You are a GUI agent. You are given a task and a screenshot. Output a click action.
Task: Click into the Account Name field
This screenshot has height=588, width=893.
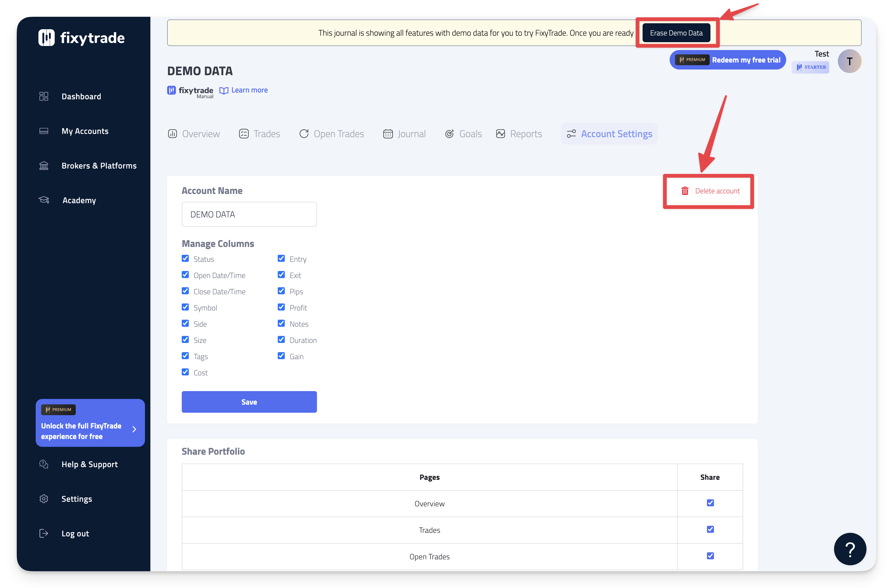(249, 214)
